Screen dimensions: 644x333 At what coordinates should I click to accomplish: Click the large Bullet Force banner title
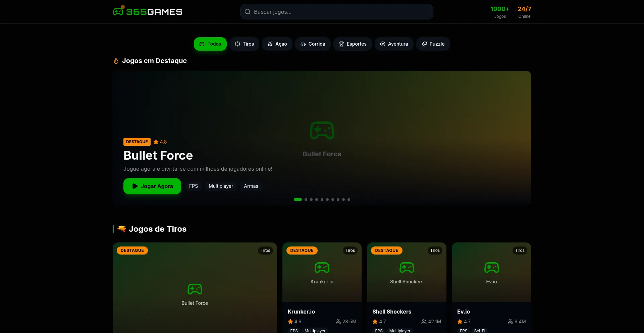tap(158, 156)
